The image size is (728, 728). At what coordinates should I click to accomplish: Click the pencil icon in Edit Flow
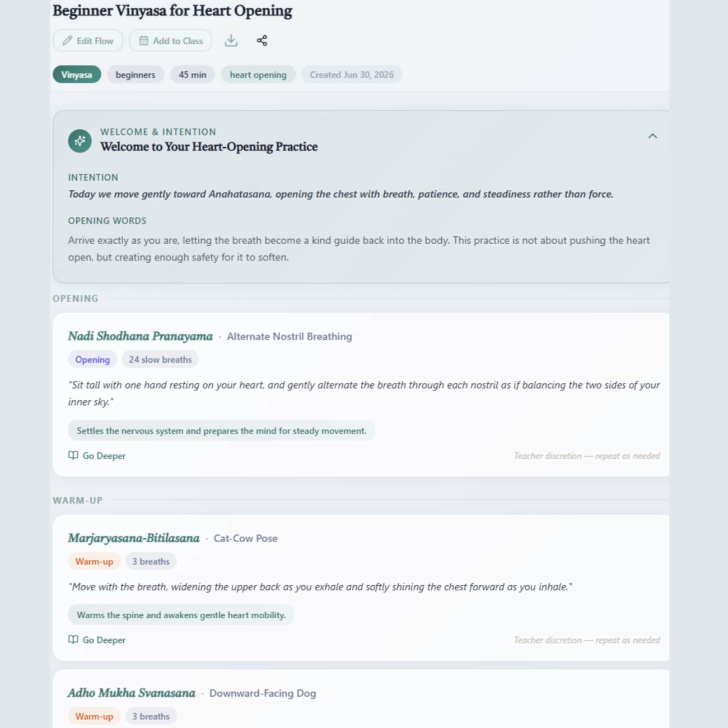67,41
